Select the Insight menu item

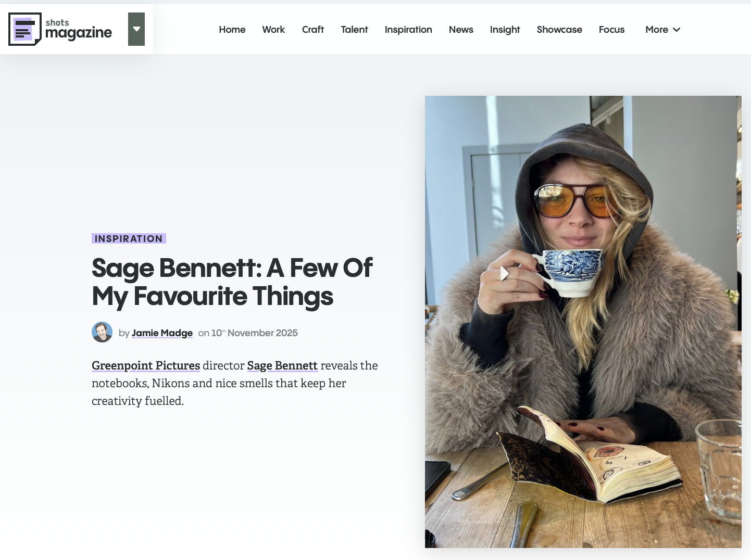click(x=505, y=30)
